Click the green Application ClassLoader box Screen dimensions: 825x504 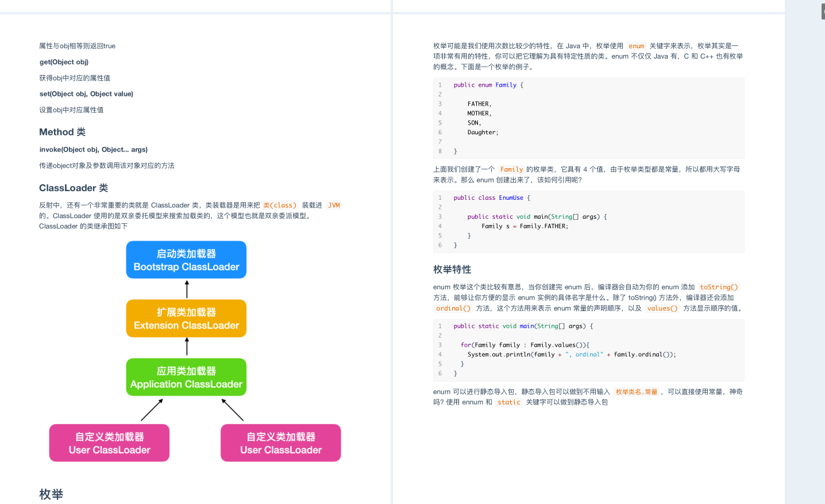click(186, 377)
